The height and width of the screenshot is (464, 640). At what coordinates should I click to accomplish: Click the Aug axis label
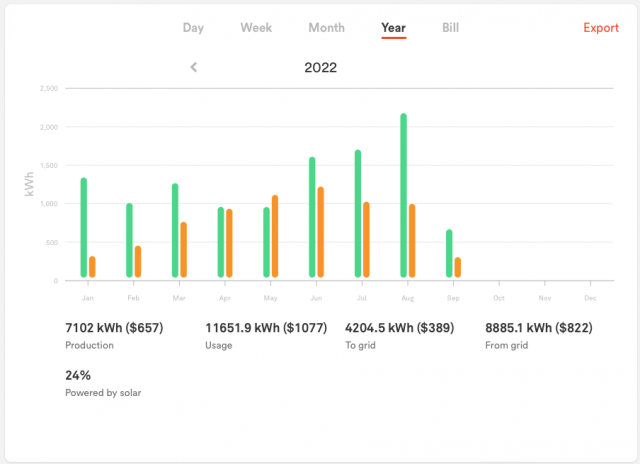click(x=407, y=298)
